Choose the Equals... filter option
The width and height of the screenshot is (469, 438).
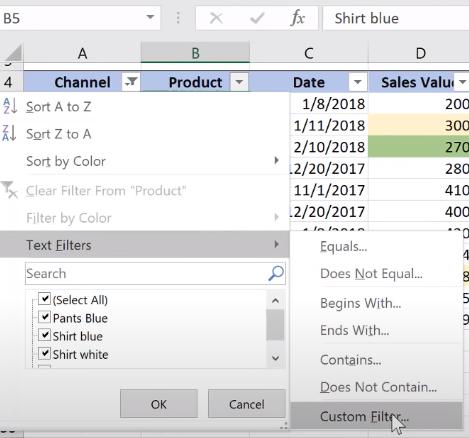377,247
